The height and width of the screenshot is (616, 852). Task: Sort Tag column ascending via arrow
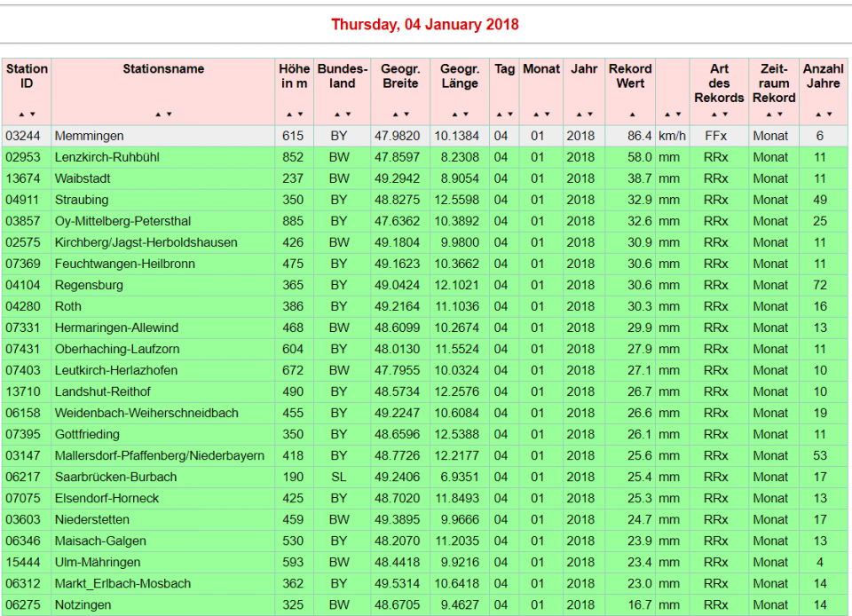(x=500, y=115)
